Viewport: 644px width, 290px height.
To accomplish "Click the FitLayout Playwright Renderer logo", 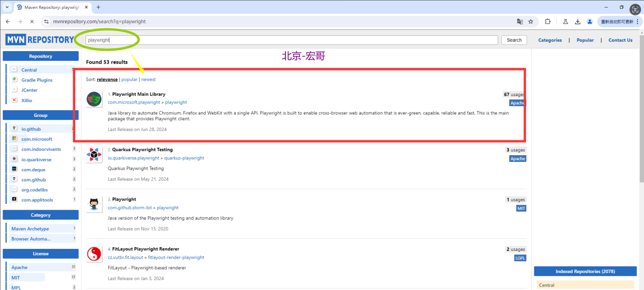I will pos(94,254).
